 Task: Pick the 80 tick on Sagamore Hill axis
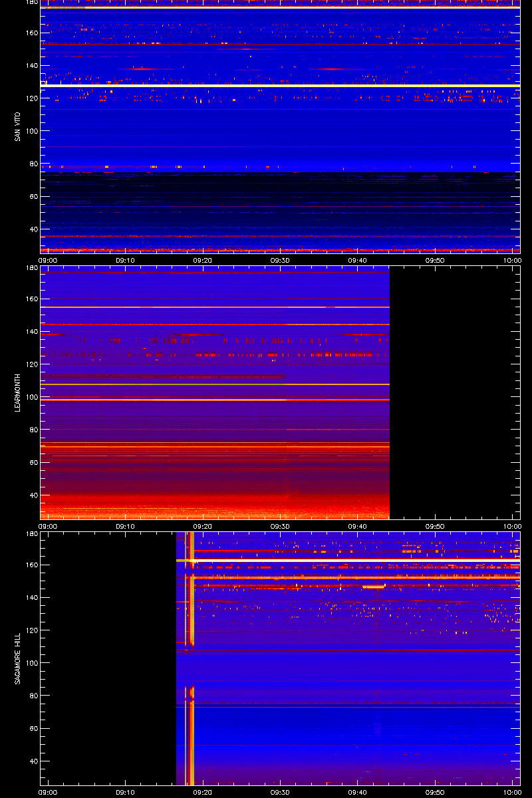(x=33, y=696)
